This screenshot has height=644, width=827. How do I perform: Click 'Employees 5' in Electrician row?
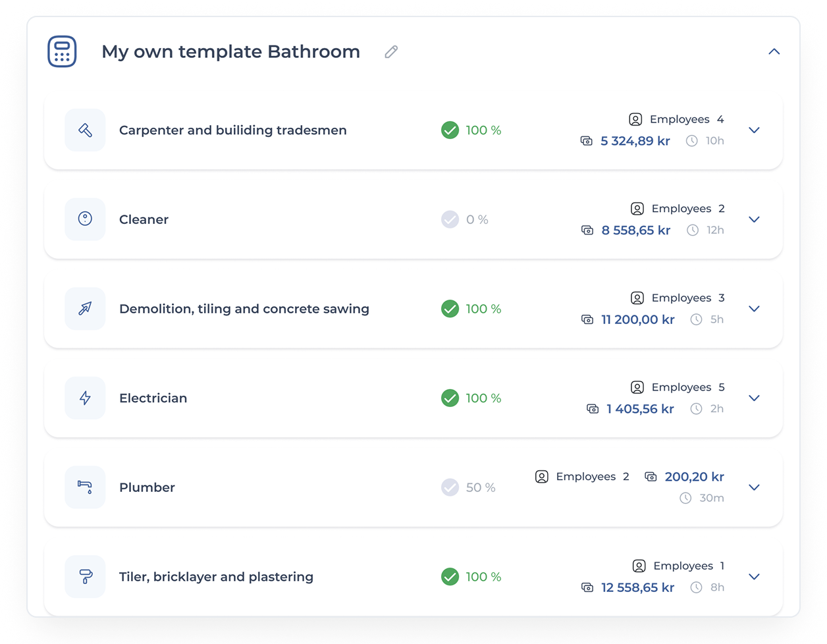pos(688,387)
